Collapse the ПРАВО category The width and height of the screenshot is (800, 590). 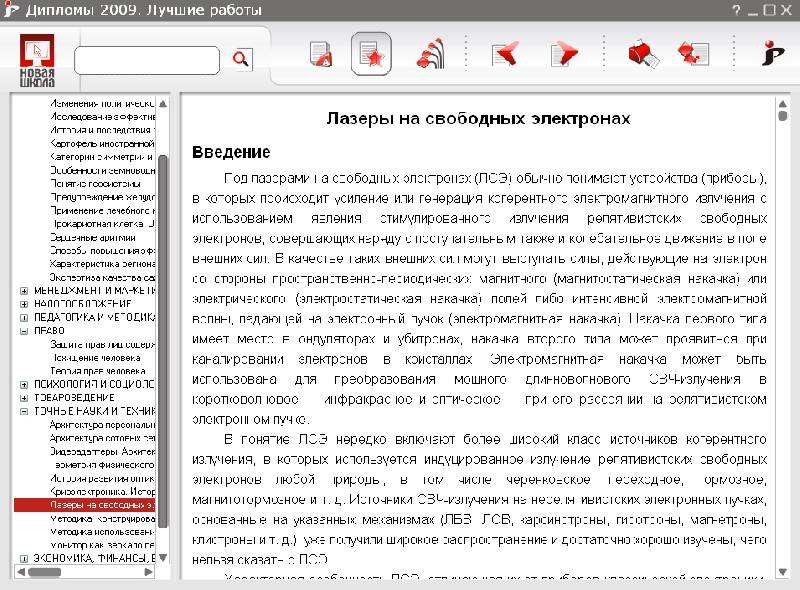23,331
